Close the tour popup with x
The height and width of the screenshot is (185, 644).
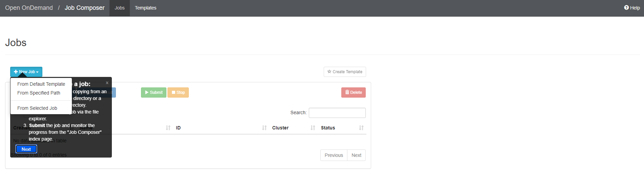107,83
